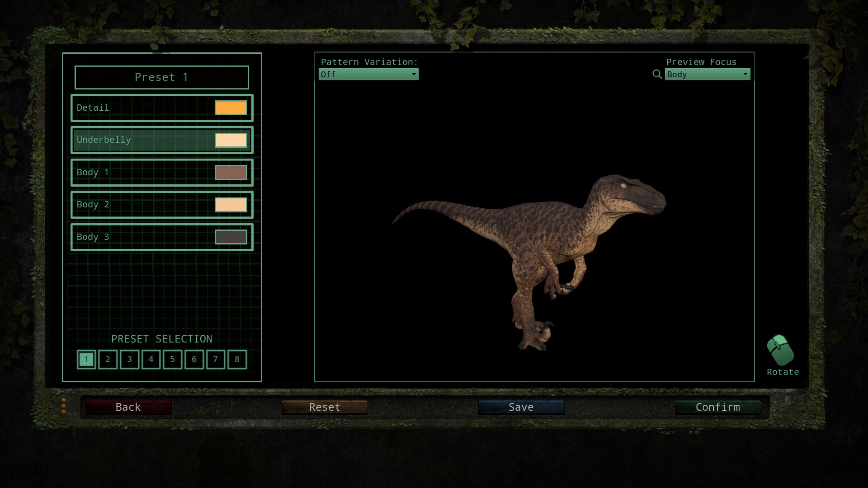Click the magnifier icon beside Preview Focus
The height and width of the screenshot is (488, 868).
click(657, 74)
